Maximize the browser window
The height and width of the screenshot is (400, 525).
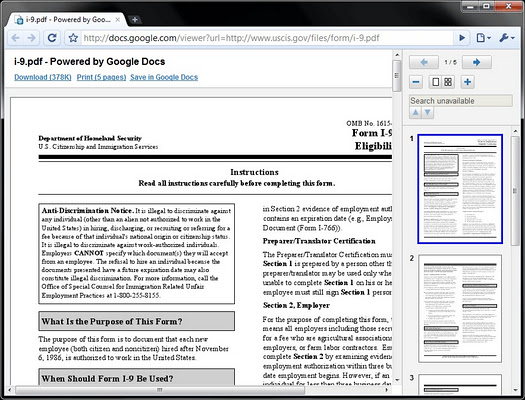(487, 6)
